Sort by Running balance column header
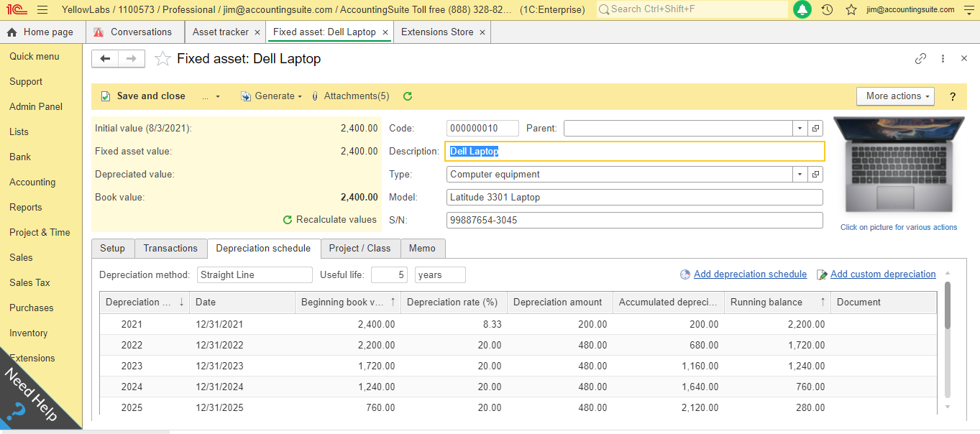The image size is (980, 434). click(777, 303)
